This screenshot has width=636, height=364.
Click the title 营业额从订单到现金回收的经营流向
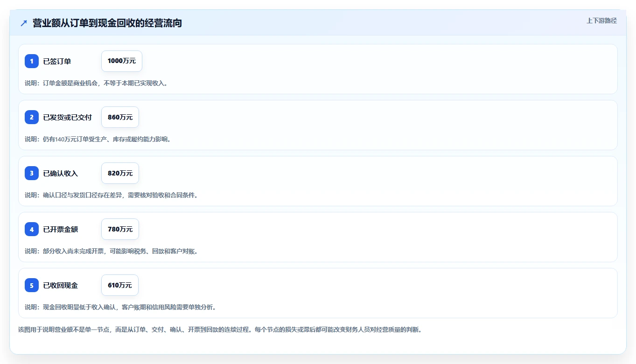(x=107, y=23)
